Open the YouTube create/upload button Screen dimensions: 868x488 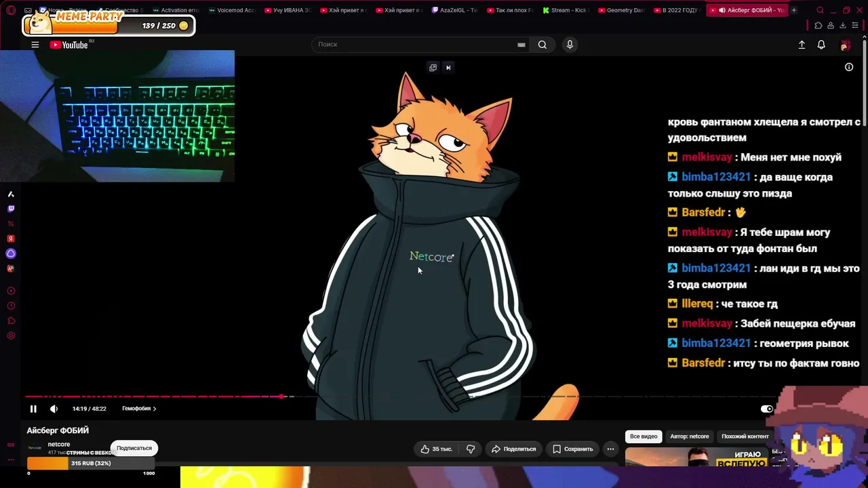tap(802, 45)
